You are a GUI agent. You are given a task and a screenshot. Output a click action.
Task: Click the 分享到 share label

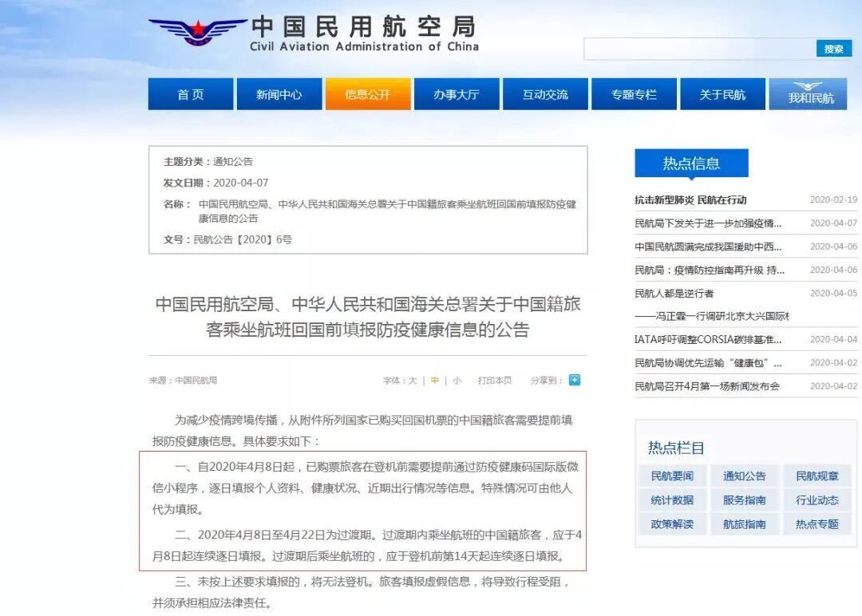pyautogui.click(x=546, y=381)
